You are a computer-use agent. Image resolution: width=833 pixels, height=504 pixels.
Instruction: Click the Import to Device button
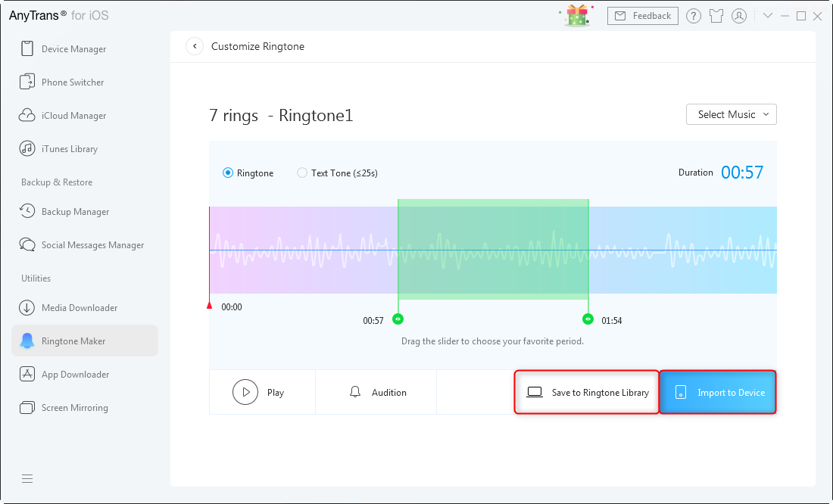(718, 393)
